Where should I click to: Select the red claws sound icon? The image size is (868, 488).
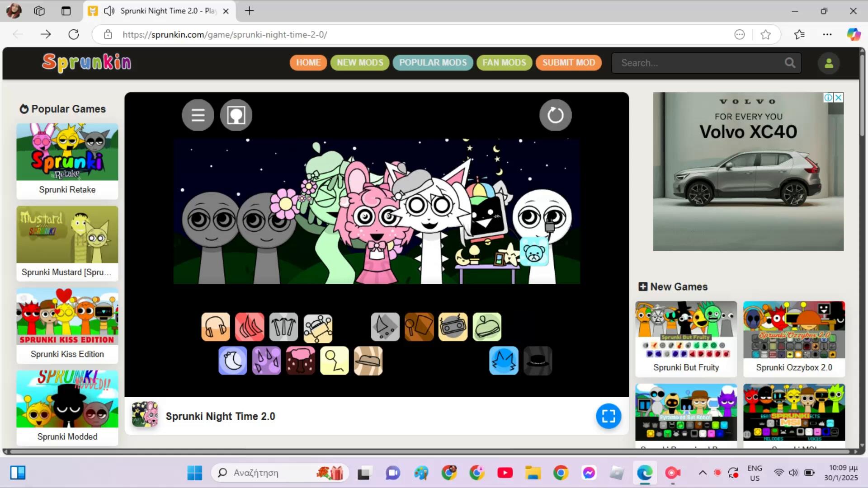pyautogui.click(x=250, y=327)
